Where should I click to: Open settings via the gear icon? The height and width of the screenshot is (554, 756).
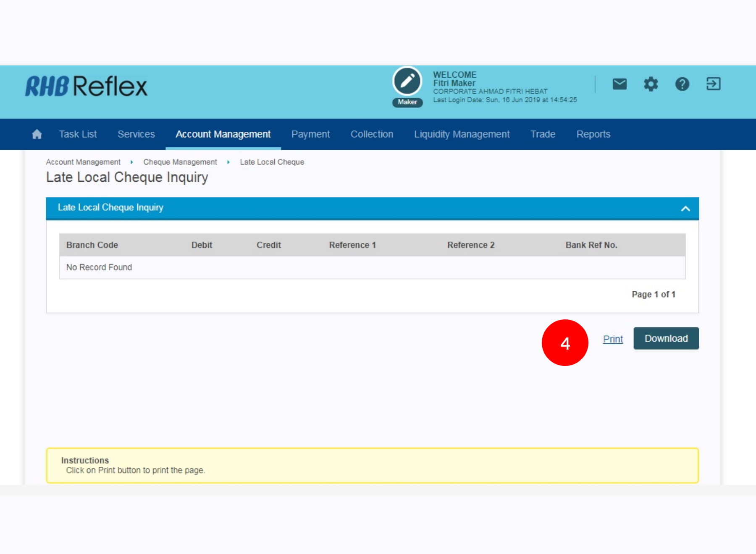(x=651, y=84)
